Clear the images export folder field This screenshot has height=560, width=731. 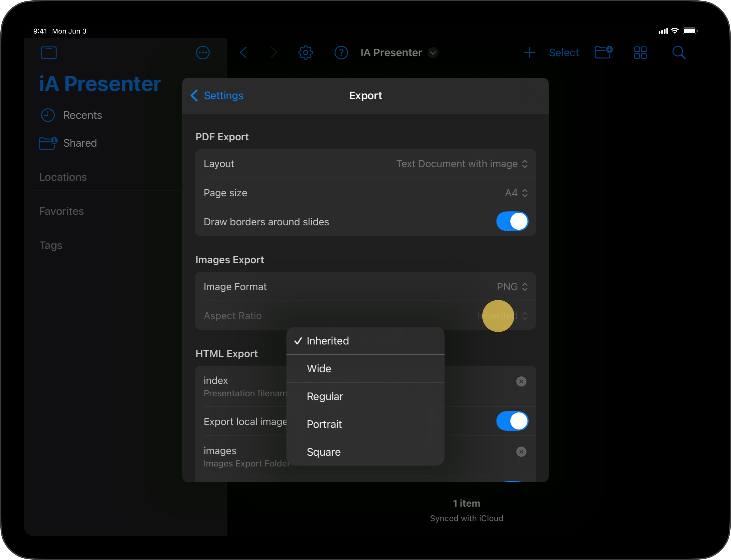coord(521,452)
